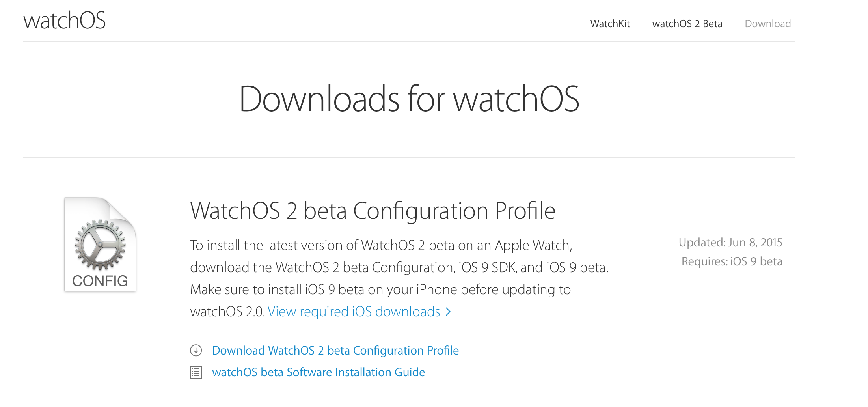Download WatchOS 2 beta Configuration Profile
Image resolution: width=868 pixels, height=407 pixels.
pos(335,350)
